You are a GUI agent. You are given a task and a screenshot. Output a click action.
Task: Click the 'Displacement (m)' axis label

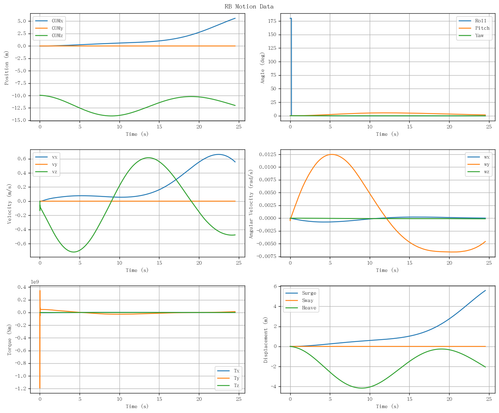[x=266, y=340]
